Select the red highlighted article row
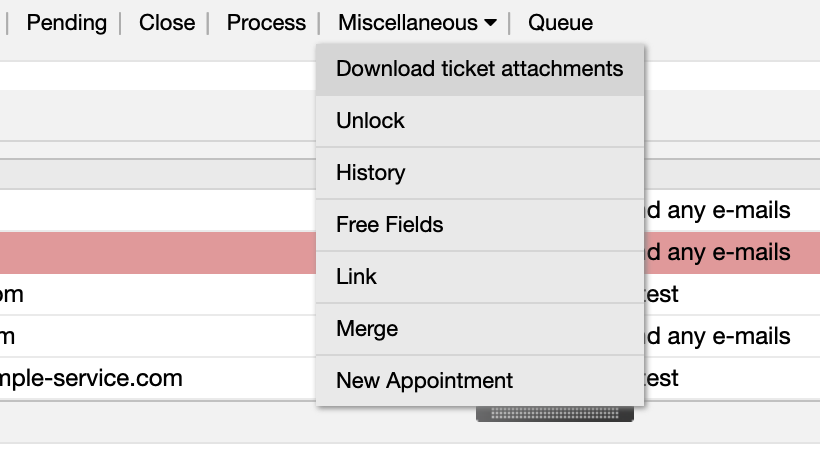This screenshot has width=820, height=452. (150, 252)
